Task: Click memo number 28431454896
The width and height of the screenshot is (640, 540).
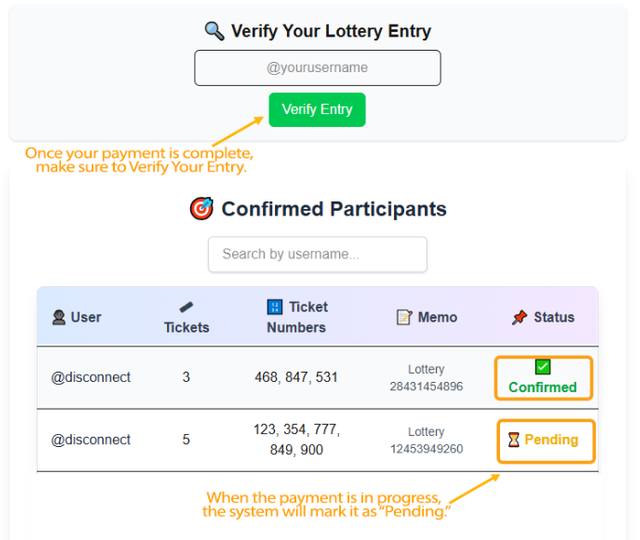Action: (x=426, y=387)
